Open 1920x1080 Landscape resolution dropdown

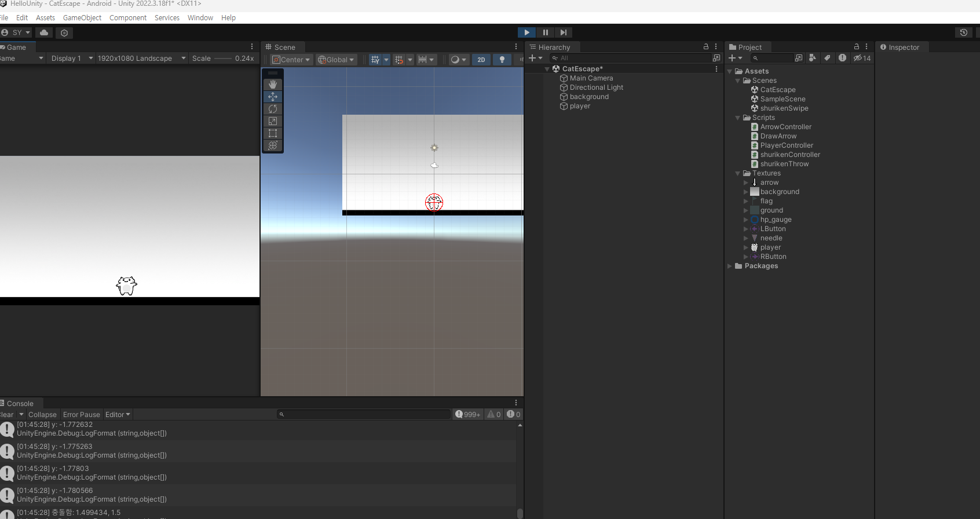point(141,59)
